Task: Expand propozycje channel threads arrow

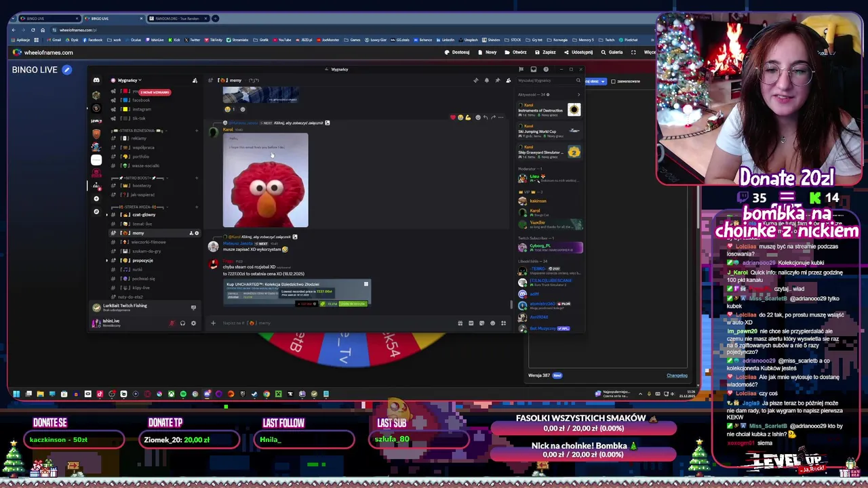Action: [106, 260]
